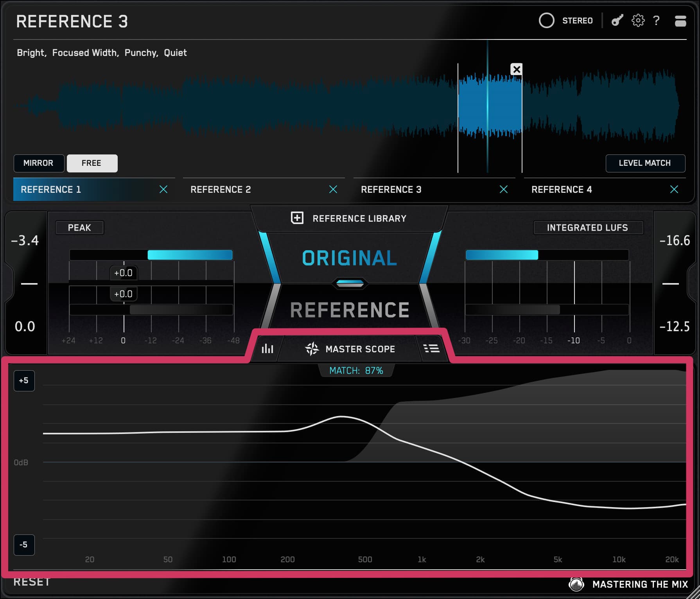Open the settings gear icon

point(638,20)
